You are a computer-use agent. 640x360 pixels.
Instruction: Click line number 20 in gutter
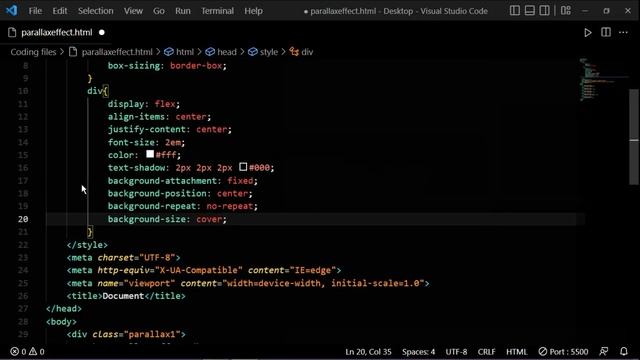[23, 219]
